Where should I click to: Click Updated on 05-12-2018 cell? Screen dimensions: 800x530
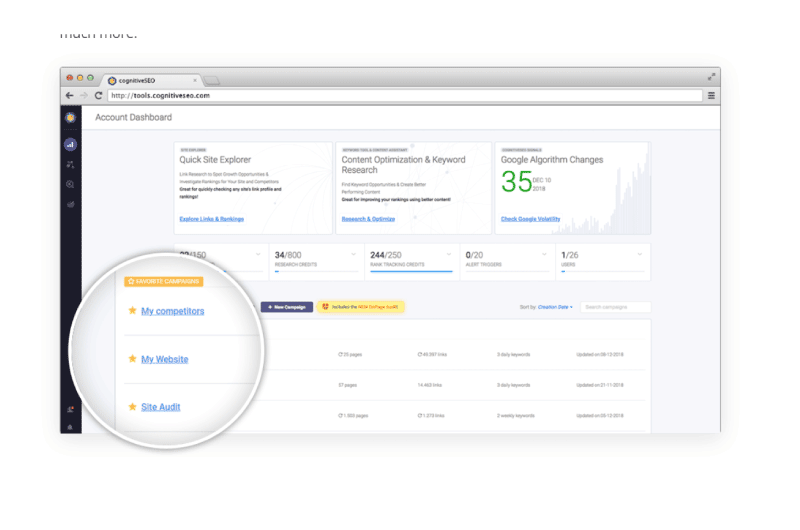(x=600, y=416)
